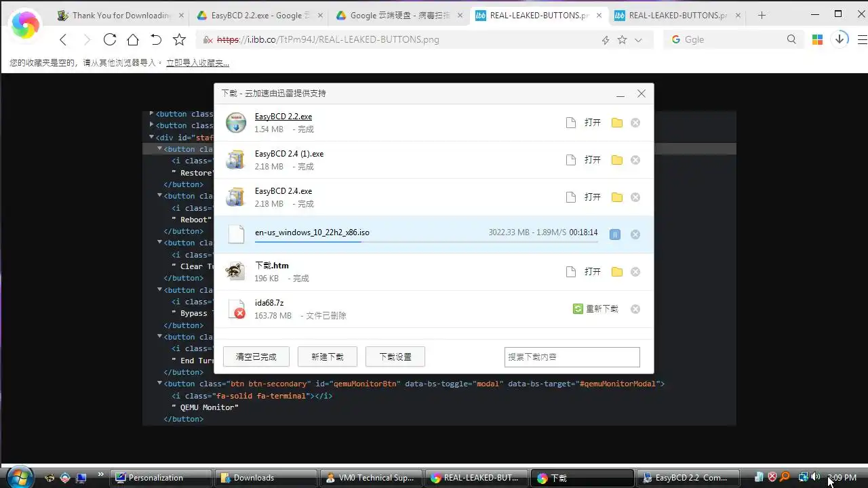This screenshot has height=488, width=868.
Task: Click 立即导入收藏夹 import link
Action: point(197,63)
